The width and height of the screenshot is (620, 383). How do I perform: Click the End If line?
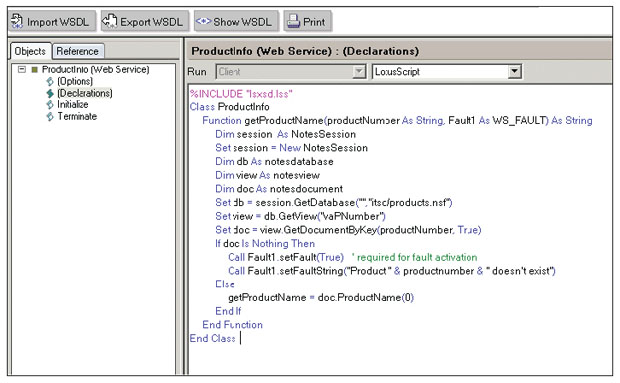pyautogui.click(x=228, y=311)
